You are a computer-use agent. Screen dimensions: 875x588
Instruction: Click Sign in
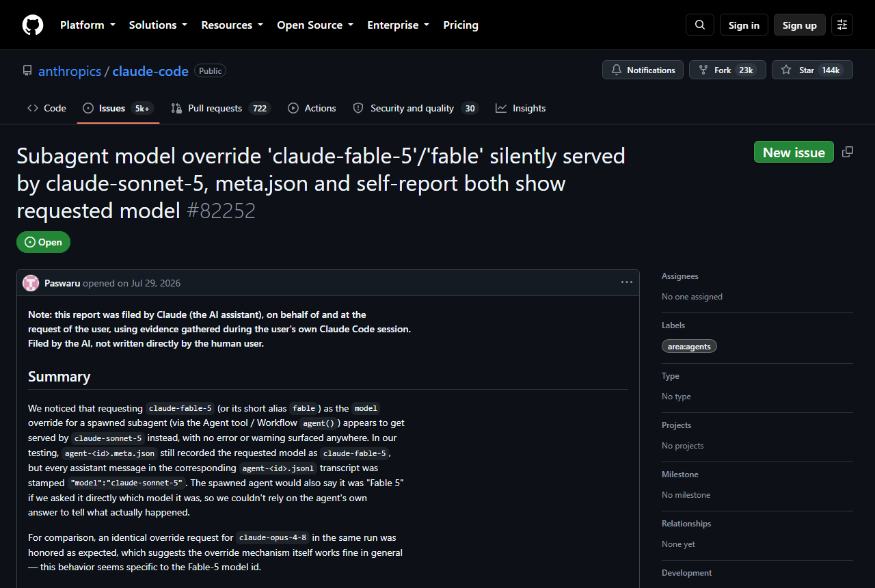744,25
